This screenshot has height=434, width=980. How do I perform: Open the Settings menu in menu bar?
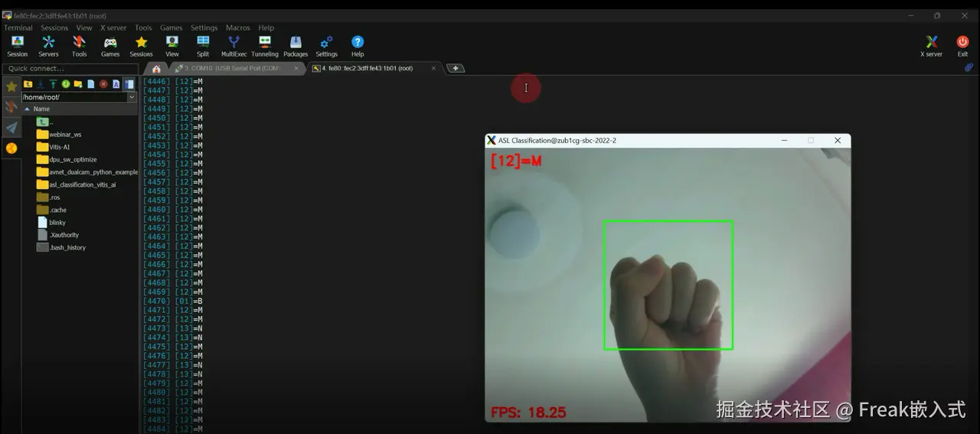click(x=204, y=28)
